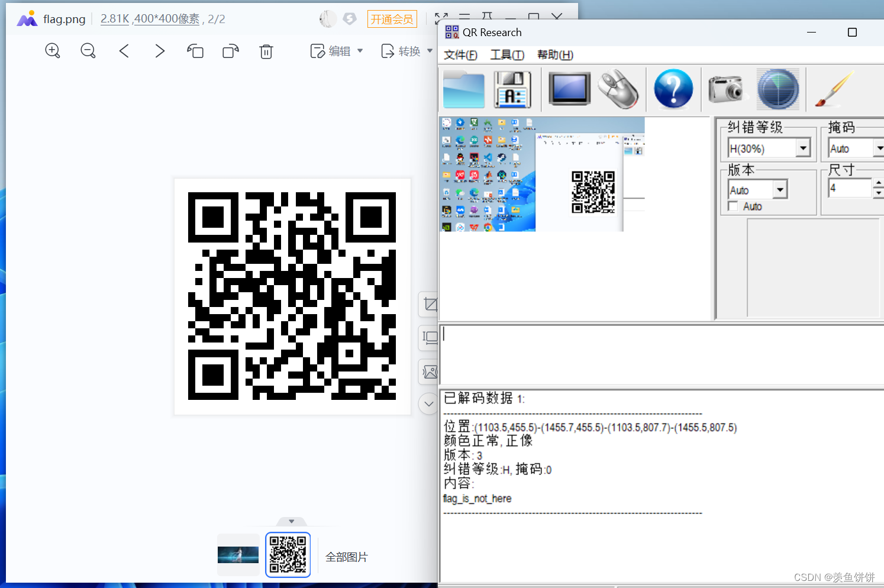This screenshot has width=884, height=588.
Task: Click the 已解码数据 1 heading
Action: [484, 398]
